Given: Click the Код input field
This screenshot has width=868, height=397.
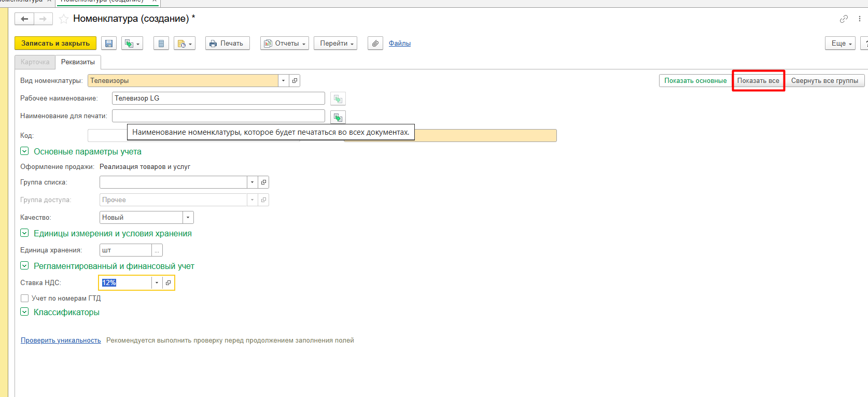Looking at the screenshot, I should 107,136.
